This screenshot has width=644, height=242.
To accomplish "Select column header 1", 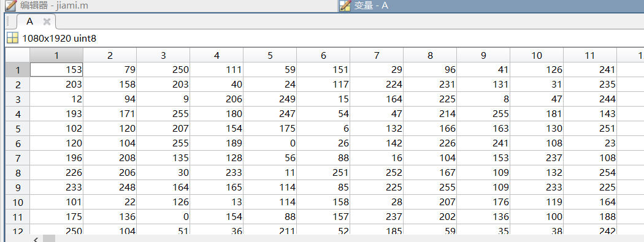I will 56,55.
